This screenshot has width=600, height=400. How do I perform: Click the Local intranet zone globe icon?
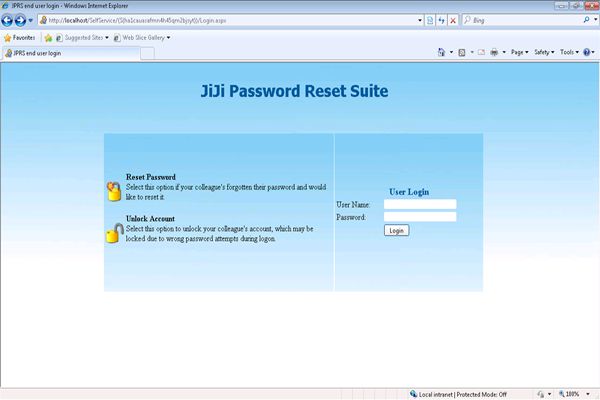pos(413,393)
